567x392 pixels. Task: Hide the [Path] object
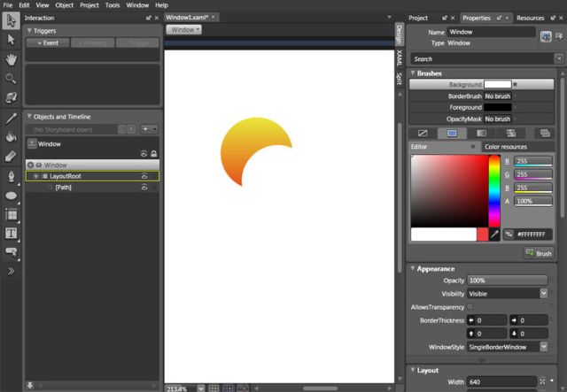click(x=144, y=188)
